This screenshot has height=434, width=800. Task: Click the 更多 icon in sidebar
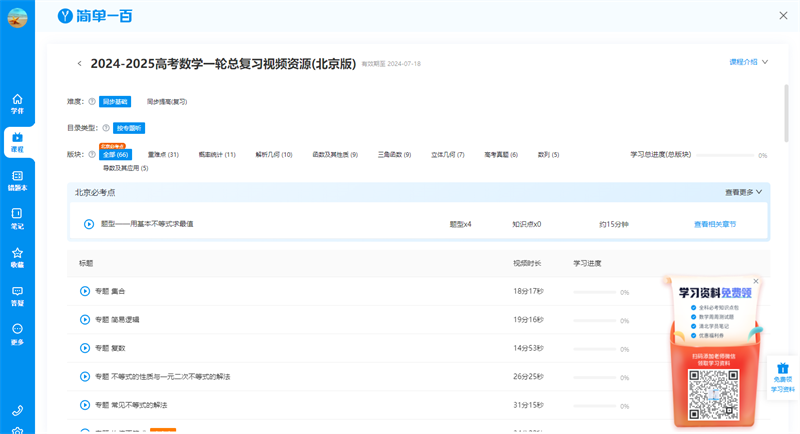click(x=17, y=334)
